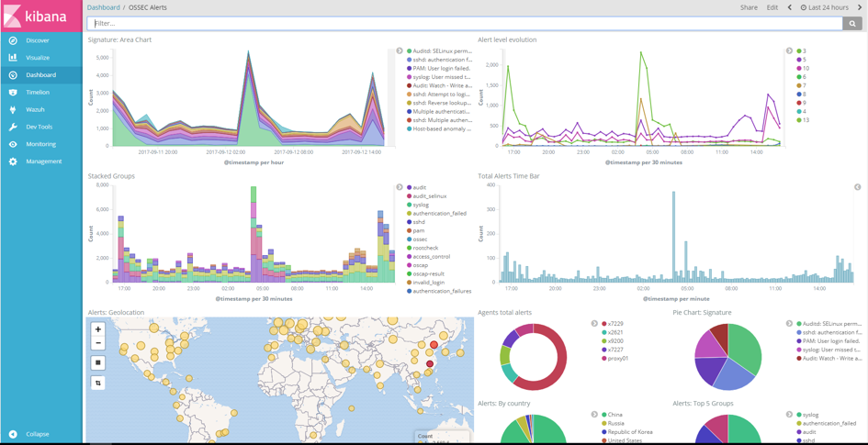Toggle legend of Pie Chart: Signature
868x445 pixels.
point(789,323)
